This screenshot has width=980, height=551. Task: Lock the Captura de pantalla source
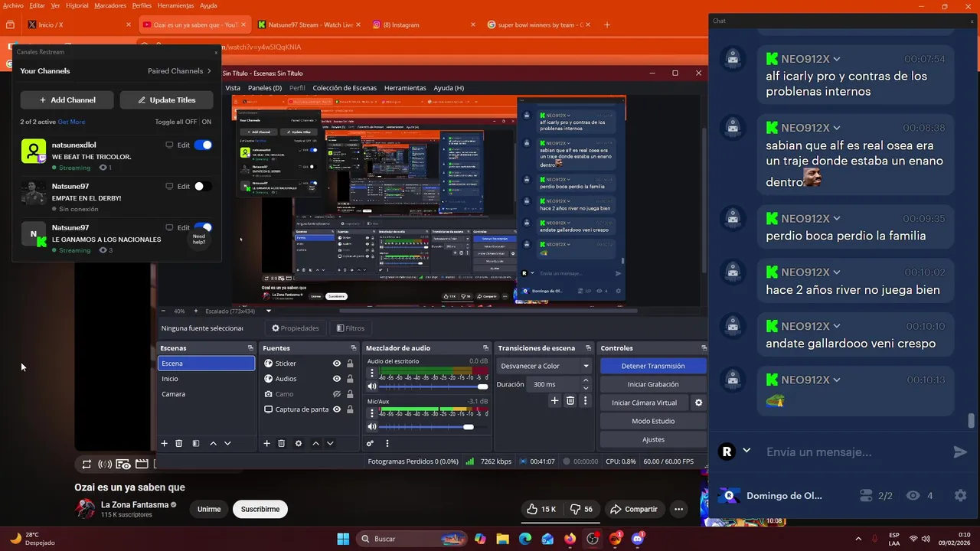tap(350, 409)
